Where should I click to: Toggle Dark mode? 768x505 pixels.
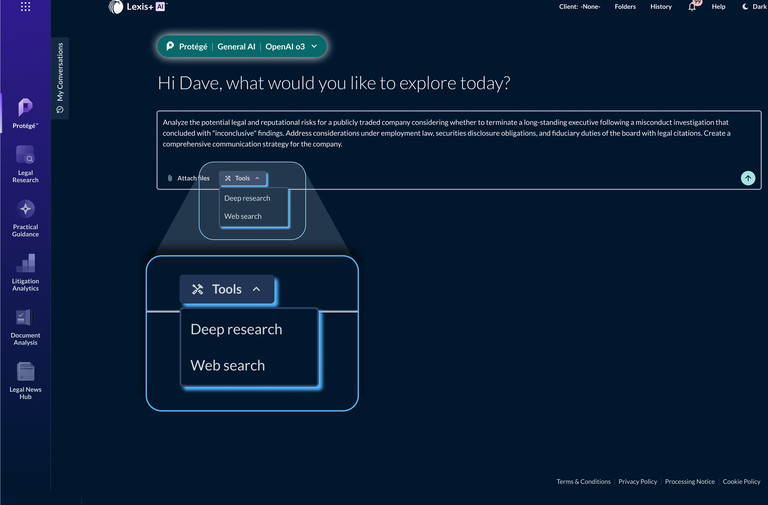[x=754, y=6]
